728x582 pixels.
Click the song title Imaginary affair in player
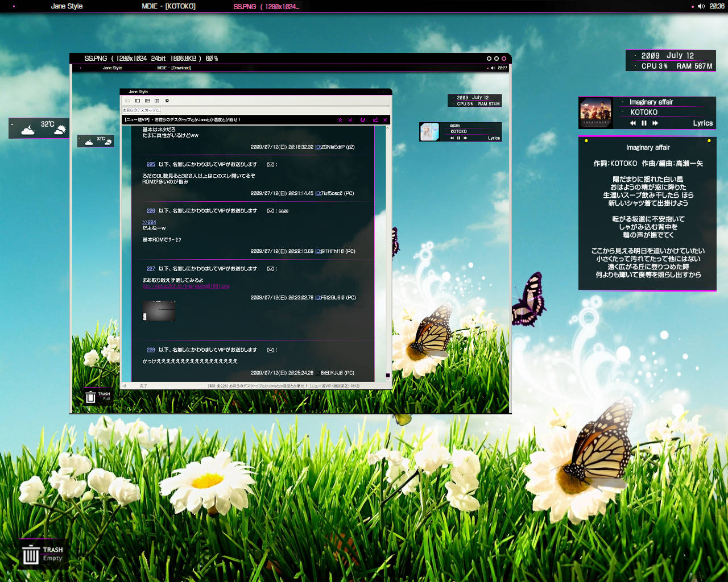[651, 102]
